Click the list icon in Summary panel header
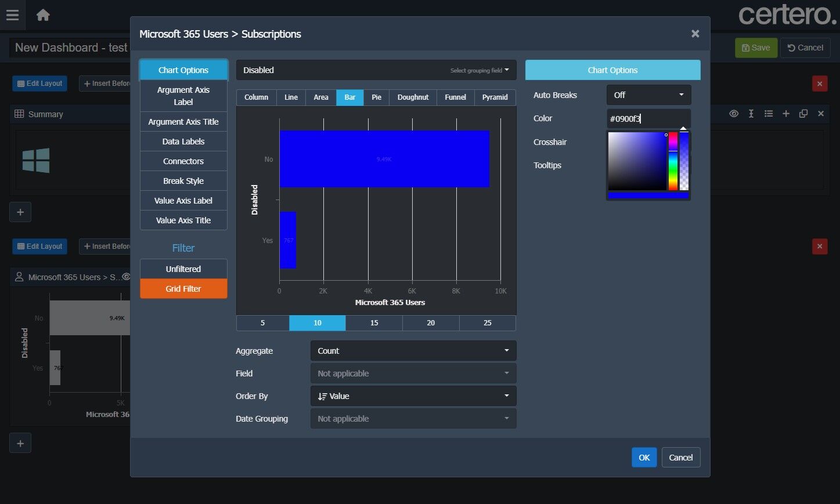Screen dimensions: 840x504 tap(769, 114)
